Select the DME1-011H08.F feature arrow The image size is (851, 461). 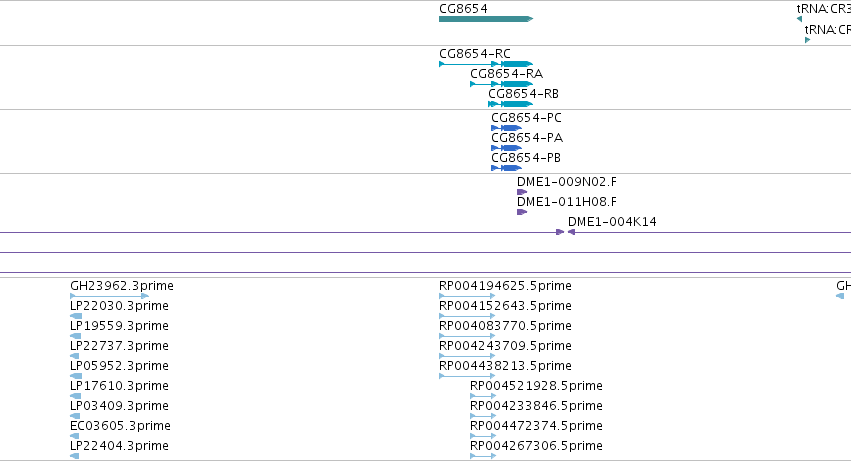pyautogui.click(x=522, y=212)
